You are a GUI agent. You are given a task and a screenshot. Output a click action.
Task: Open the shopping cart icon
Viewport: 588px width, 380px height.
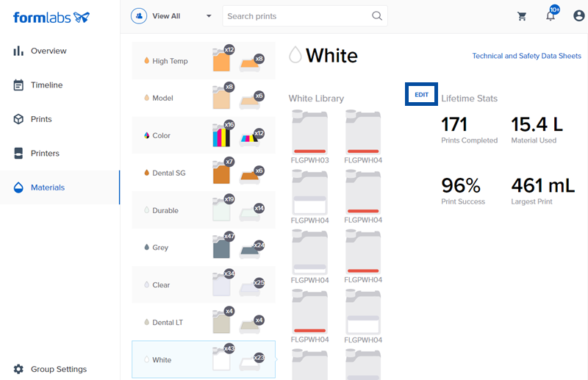coord(522,16)
